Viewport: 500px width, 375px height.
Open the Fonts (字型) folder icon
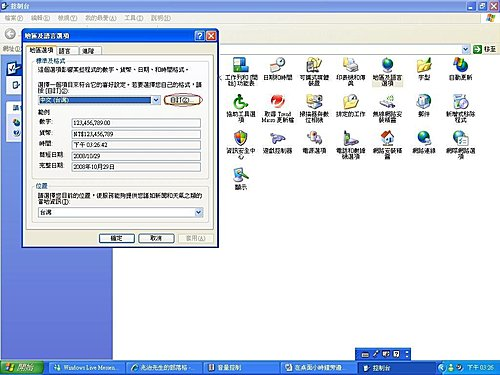coord(424,69)
